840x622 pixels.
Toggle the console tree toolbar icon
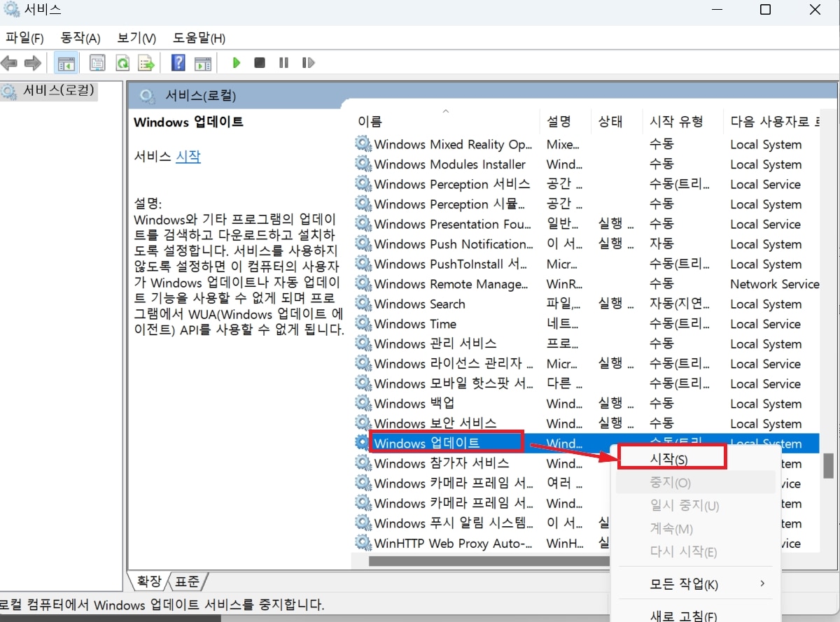pyautogui.click(x=66, y=63)
